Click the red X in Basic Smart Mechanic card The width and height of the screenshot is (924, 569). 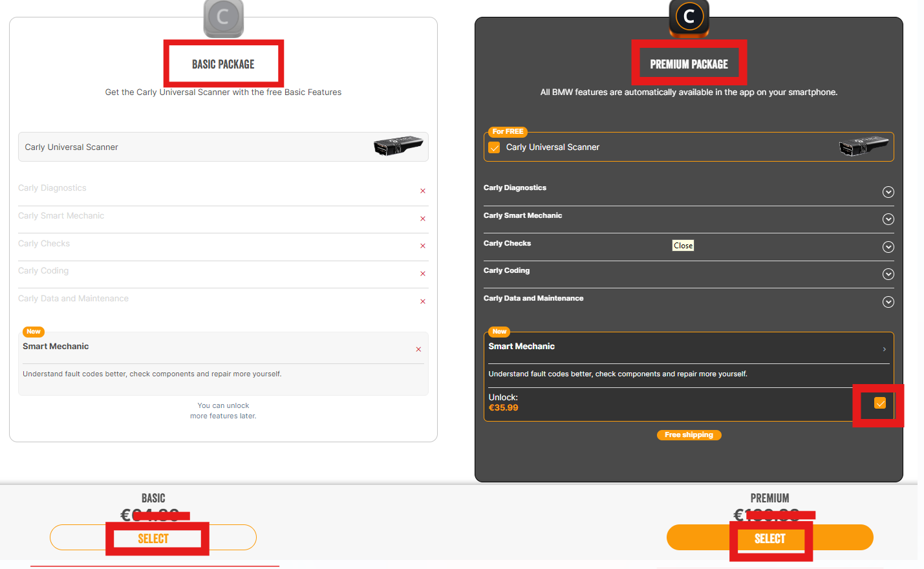[418, 349]
